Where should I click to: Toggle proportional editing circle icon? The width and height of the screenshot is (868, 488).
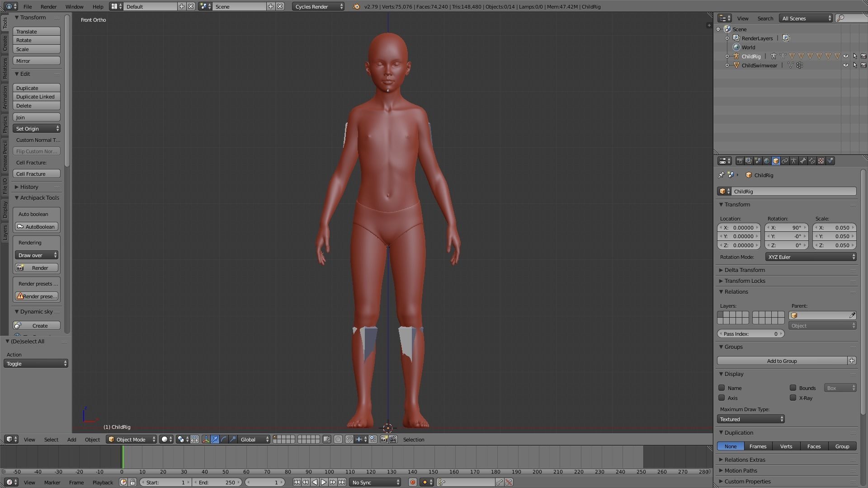coord(338,439)
